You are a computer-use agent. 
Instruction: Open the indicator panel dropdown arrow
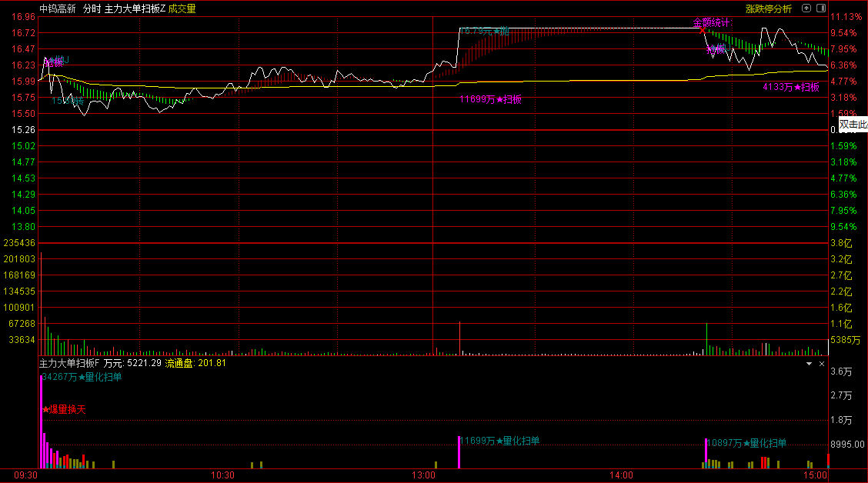[x=809, y=364]
